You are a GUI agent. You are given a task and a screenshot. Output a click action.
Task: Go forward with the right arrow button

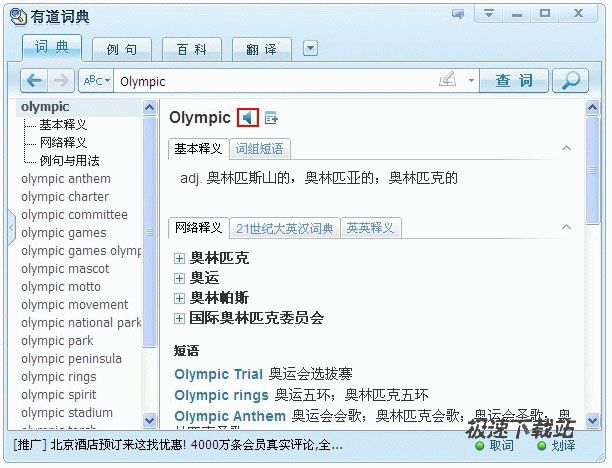(x=60, y=81)
